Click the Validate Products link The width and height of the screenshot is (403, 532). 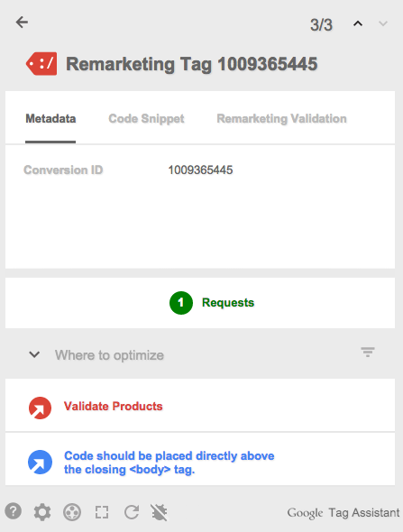[x=114, y=406]
